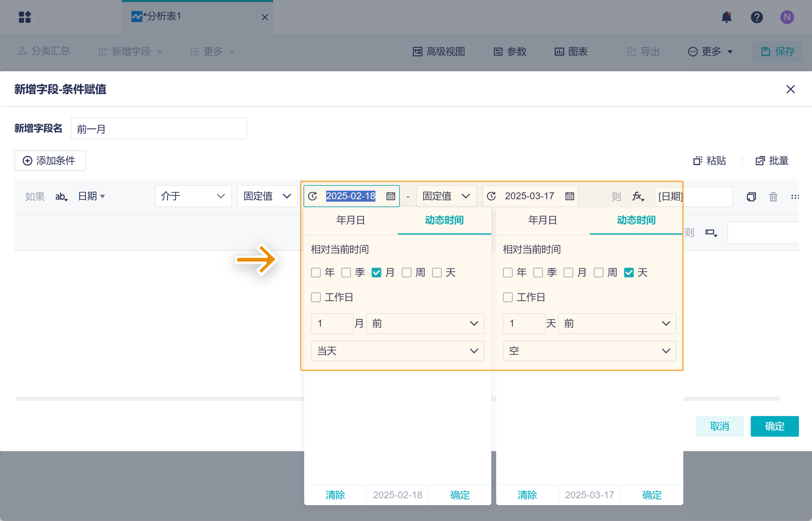Check the 年 checkbox in left panel
Viewport: 812px width, 521px height.
coord(316,273)
